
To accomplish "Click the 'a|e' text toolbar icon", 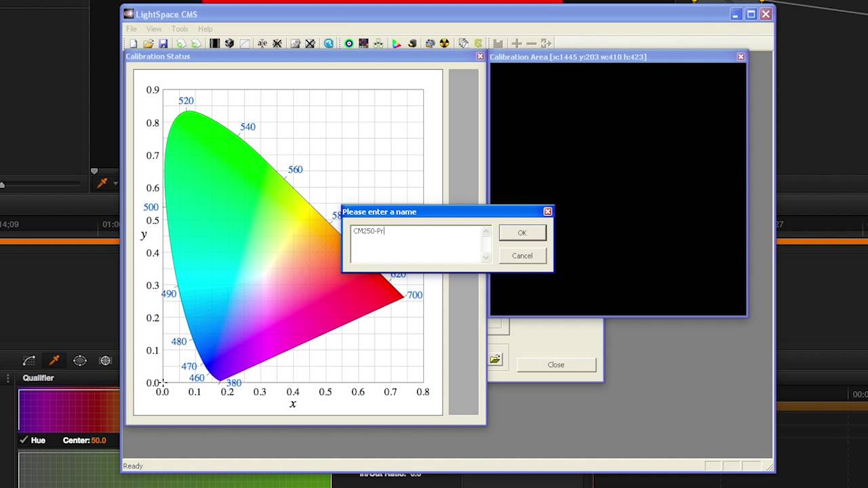I will (x=262, y=43).
